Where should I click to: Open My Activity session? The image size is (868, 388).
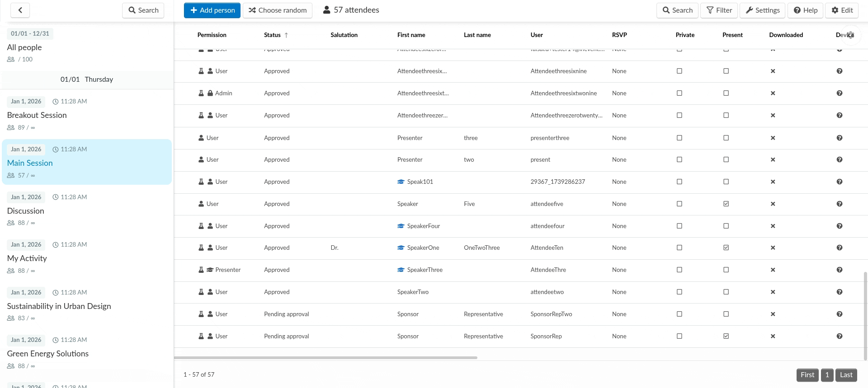pos(27,258)
